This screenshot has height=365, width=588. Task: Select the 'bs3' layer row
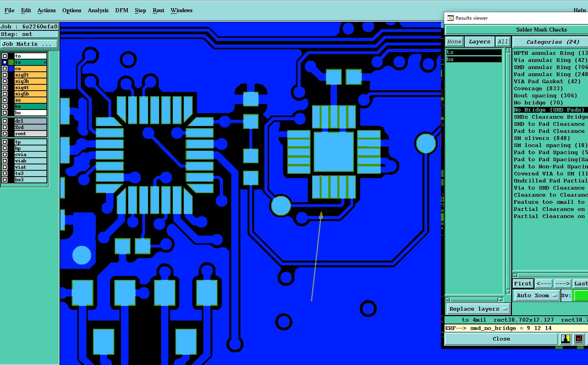click(31, 180)
